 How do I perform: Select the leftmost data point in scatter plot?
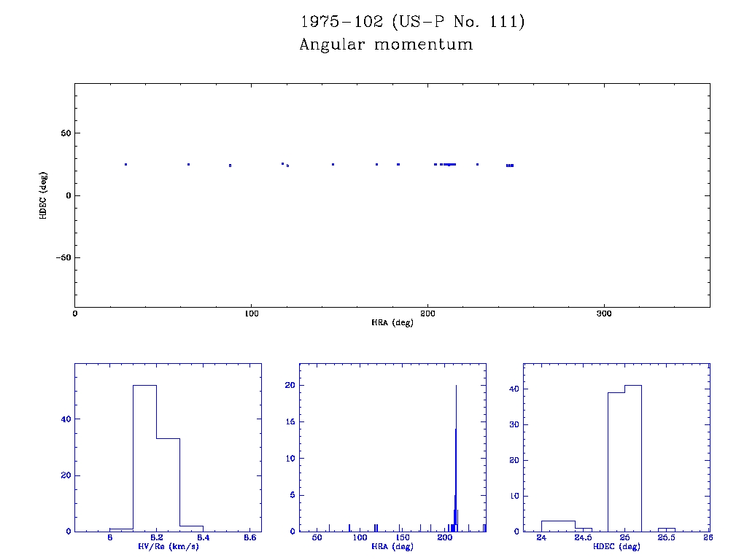point(125,165)
